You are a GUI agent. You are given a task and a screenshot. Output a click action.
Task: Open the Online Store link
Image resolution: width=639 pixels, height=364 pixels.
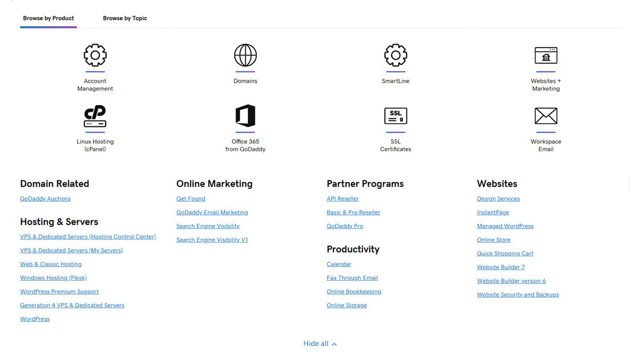[494, 240]
